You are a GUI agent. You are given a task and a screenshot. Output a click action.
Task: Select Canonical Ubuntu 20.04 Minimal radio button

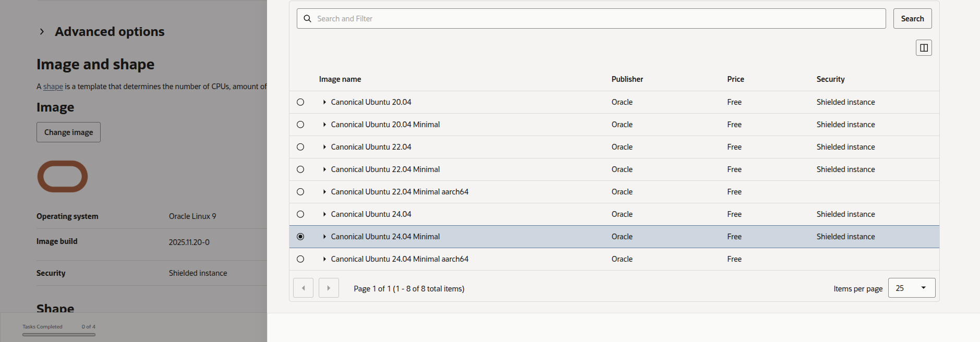click(300, 125)
